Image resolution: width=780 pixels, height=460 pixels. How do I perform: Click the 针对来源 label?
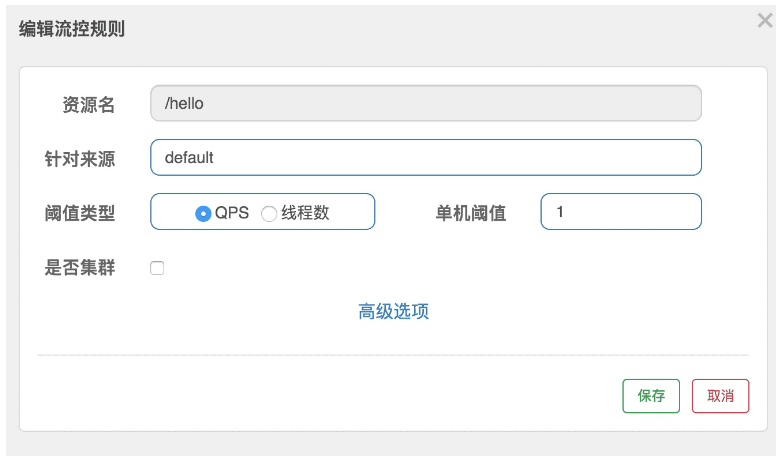[x=80, y=159]
